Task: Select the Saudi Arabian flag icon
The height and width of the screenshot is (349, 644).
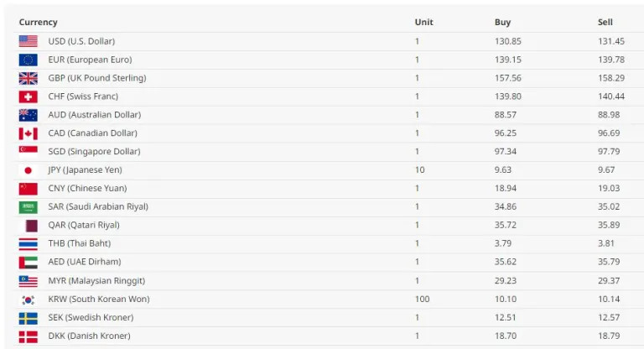Action: [28, 207]
